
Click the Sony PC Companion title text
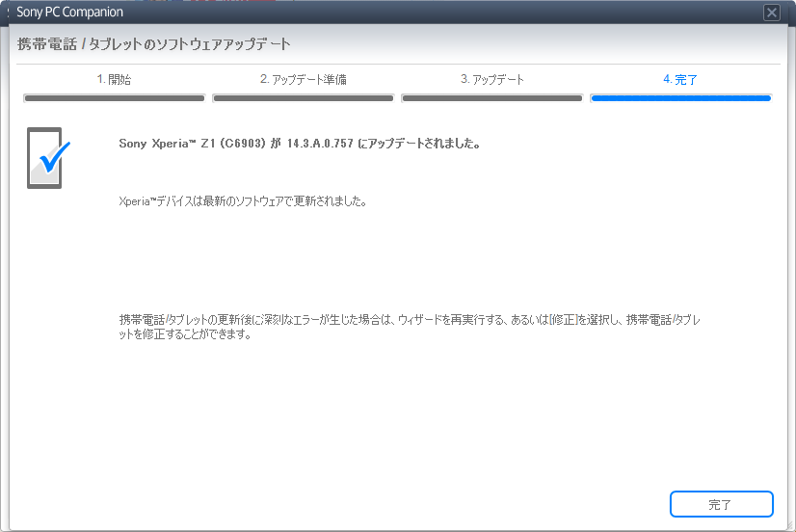pyautogui.click(x=69, y=13)
